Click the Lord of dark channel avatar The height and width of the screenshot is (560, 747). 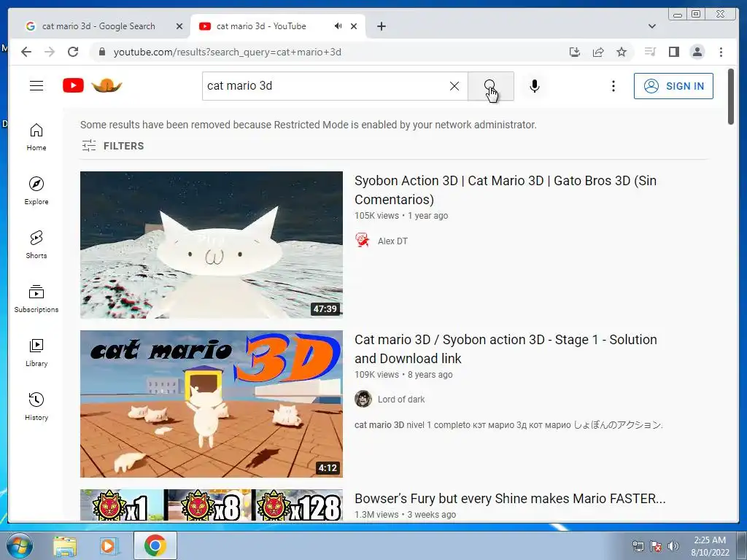click(x=363, y=399)
